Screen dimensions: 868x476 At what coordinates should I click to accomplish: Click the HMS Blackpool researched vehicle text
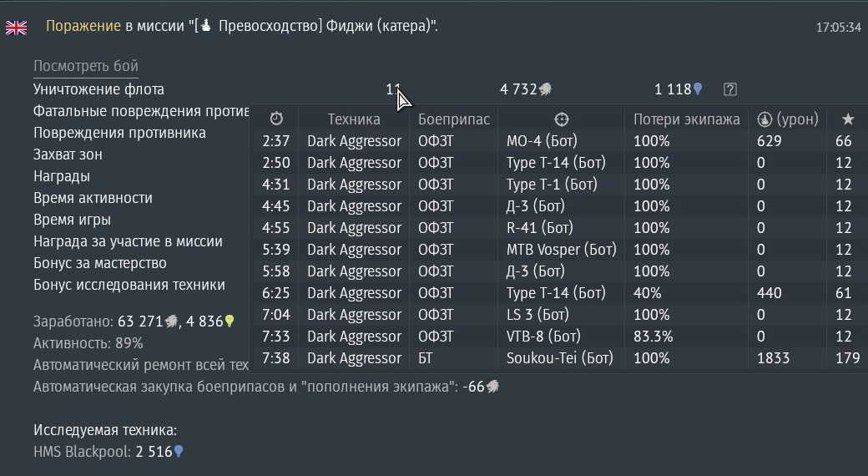coord(82,452)
